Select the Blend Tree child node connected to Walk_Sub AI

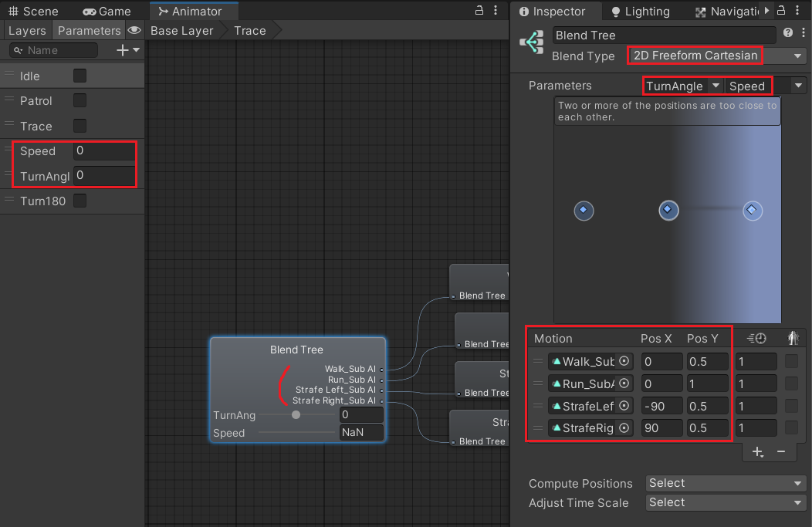479,282
